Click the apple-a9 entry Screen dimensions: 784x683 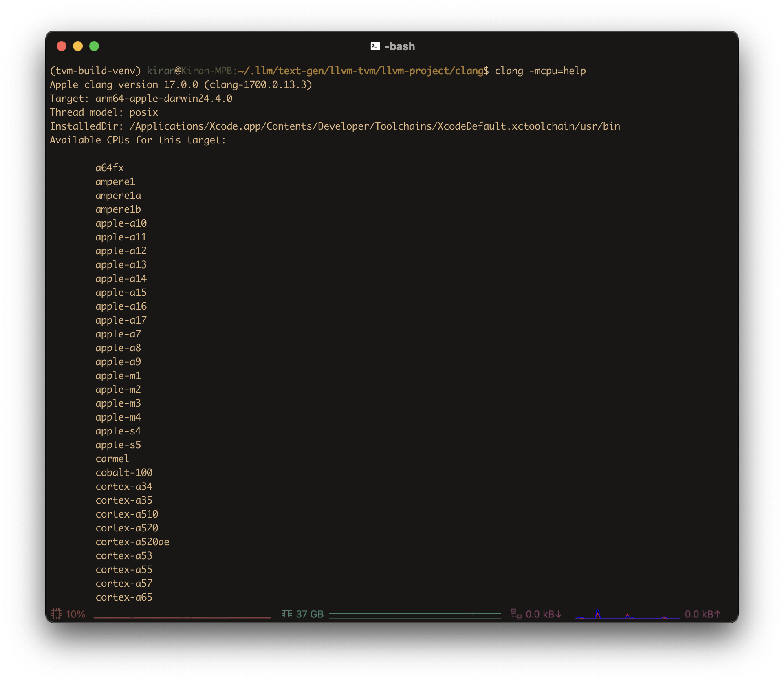pyautogui.click(x=118, y=362)
